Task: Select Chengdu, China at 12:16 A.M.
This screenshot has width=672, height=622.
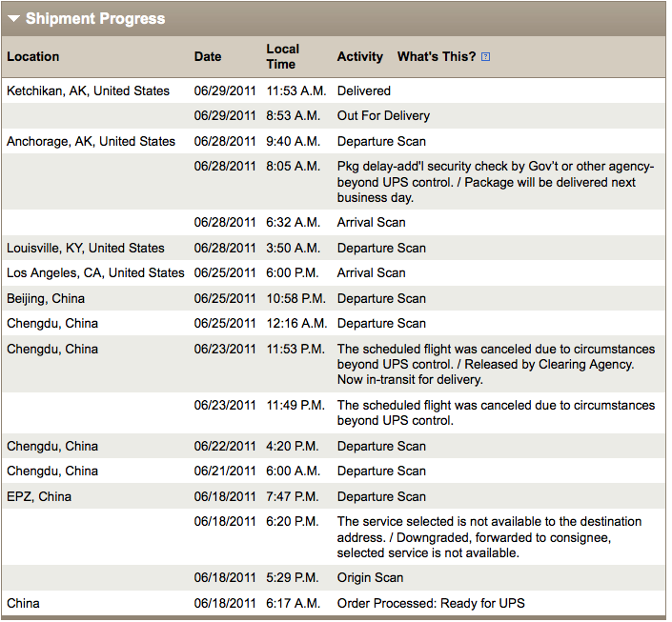Action: click(x=52, y=324)
